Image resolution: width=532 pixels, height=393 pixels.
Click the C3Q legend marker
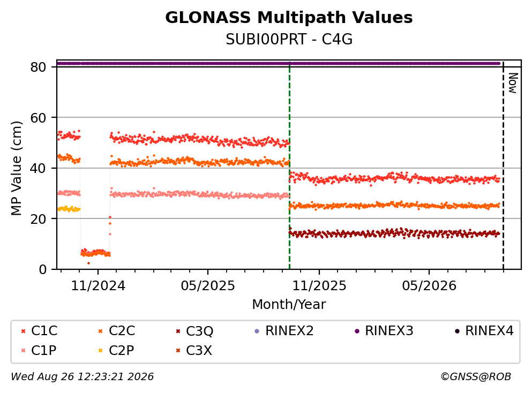coord(178,331)
